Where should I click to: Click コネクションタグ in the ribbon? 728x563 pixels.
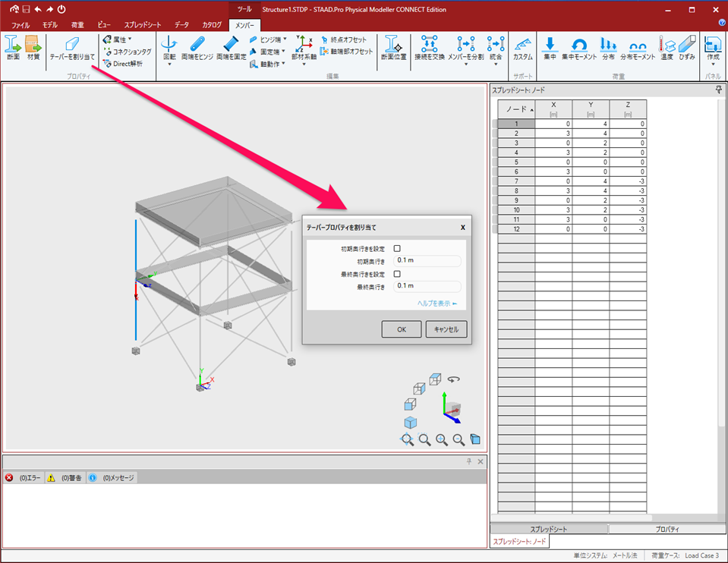(x=128, y=52)
